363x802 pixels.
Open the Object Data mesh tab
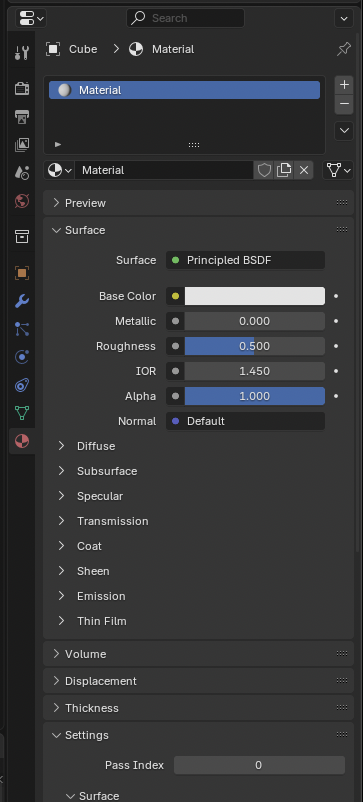[22, 413]
